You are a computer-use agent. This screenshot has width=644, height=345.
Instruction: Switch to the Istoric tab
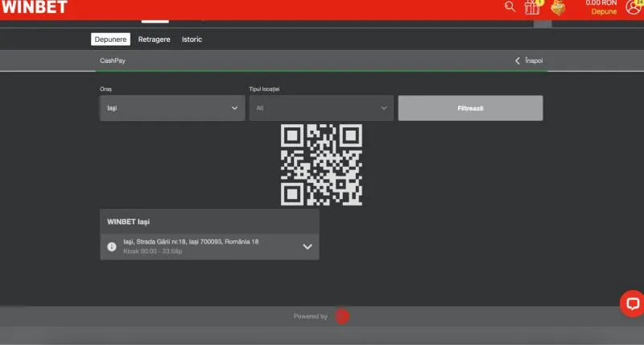192,39
